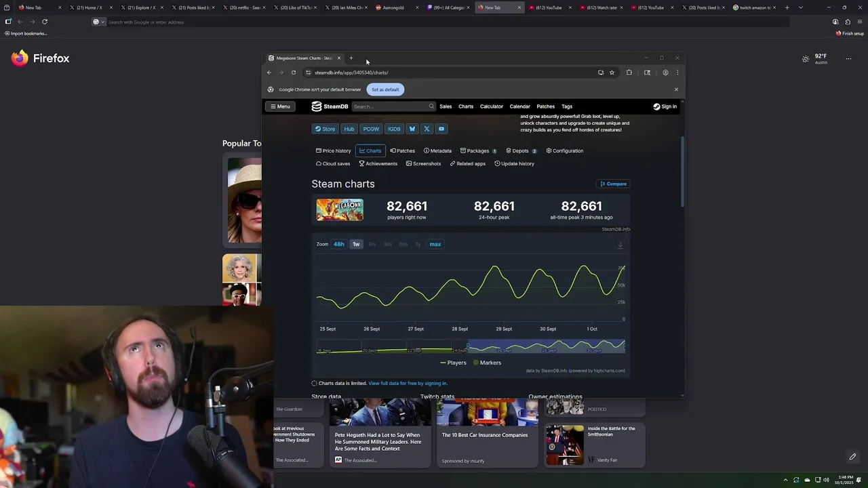Open Tags in SteamDB navigation
Viewport: 868px width, 488px height.
pyautogui.click(x=567, y=106)
